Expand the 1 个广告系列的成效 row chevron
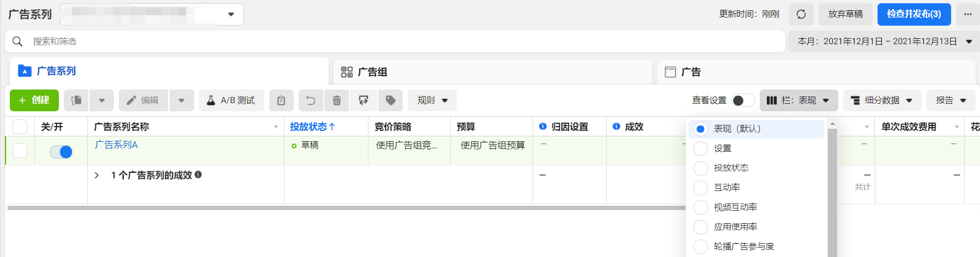This screenshot has height=257, width=980. (x=96, y=175)
